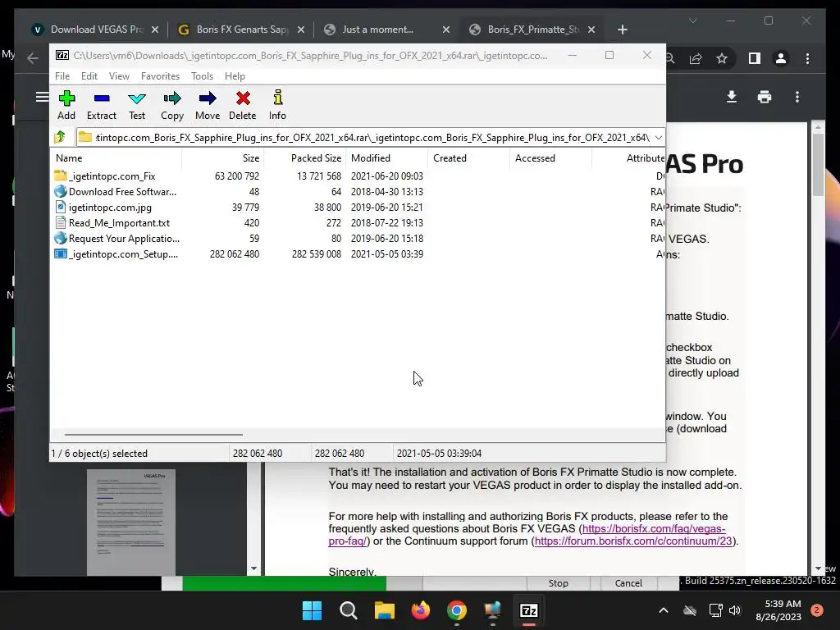The image size is (840, 630).
Task: Open a new browser tab
Action: coord(623,30)
